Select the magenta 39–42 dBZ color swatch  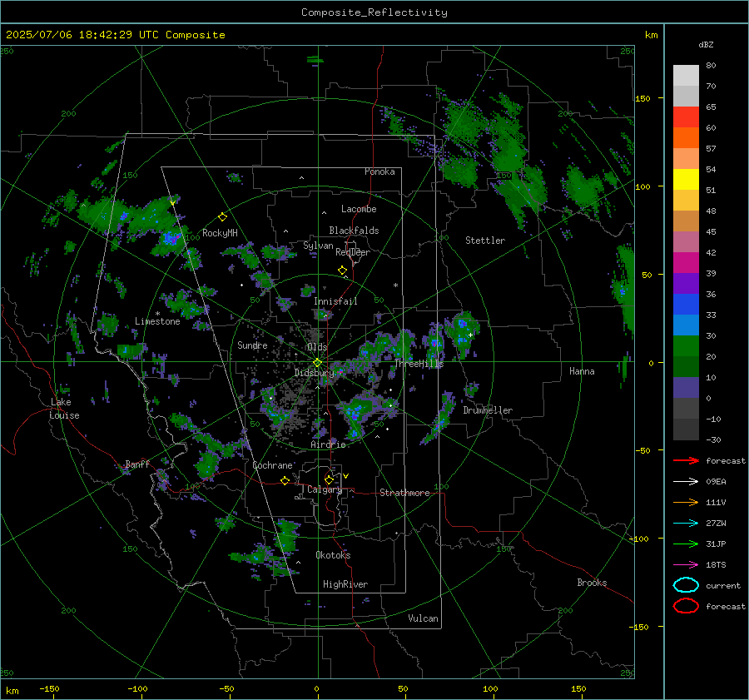click(686, 263)
